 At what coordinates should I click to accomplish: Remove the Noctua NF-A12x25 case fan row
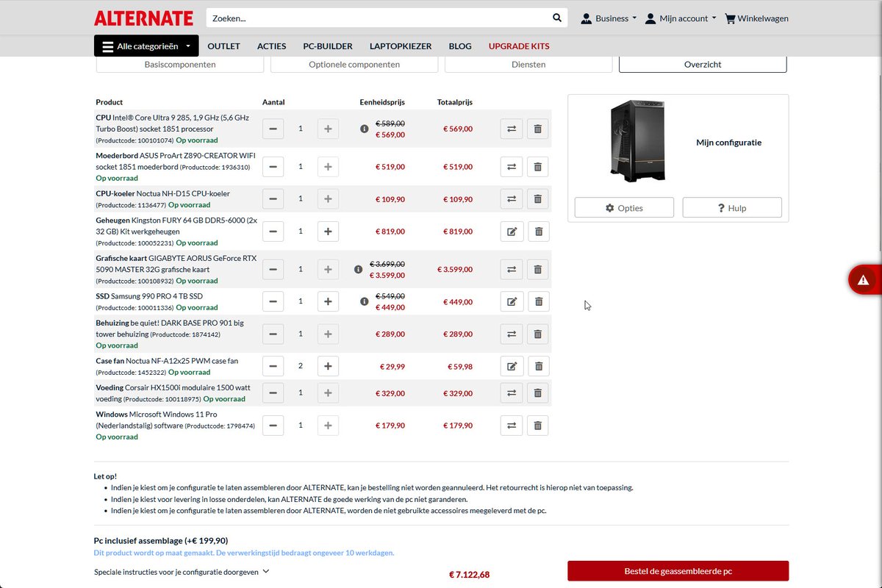point(537,366)
